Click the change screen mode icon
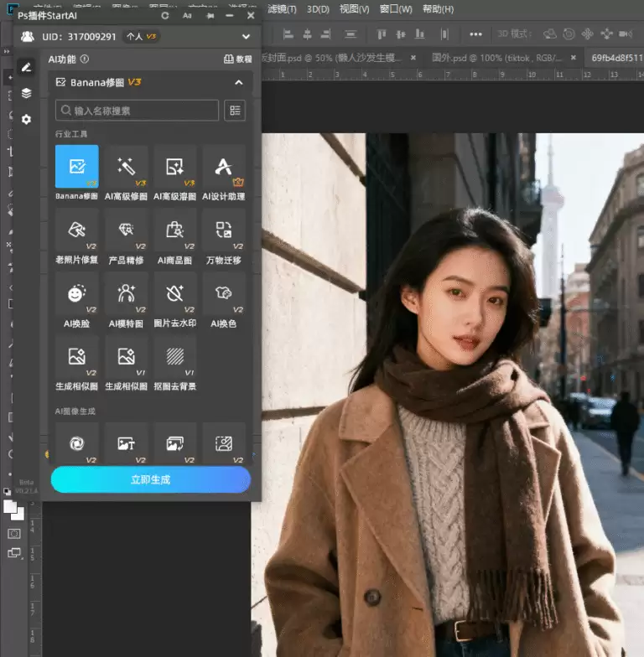 [x=15, y=553]
